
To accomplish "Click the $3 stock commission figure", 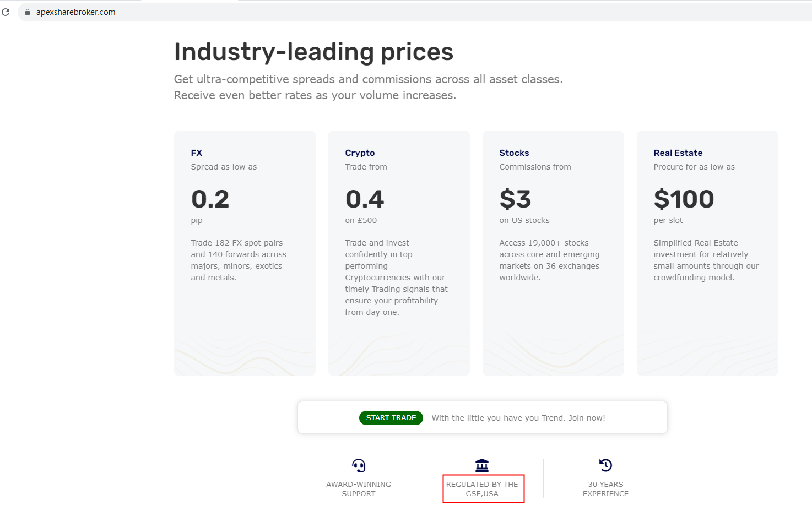I will click(x=515, y=199).
